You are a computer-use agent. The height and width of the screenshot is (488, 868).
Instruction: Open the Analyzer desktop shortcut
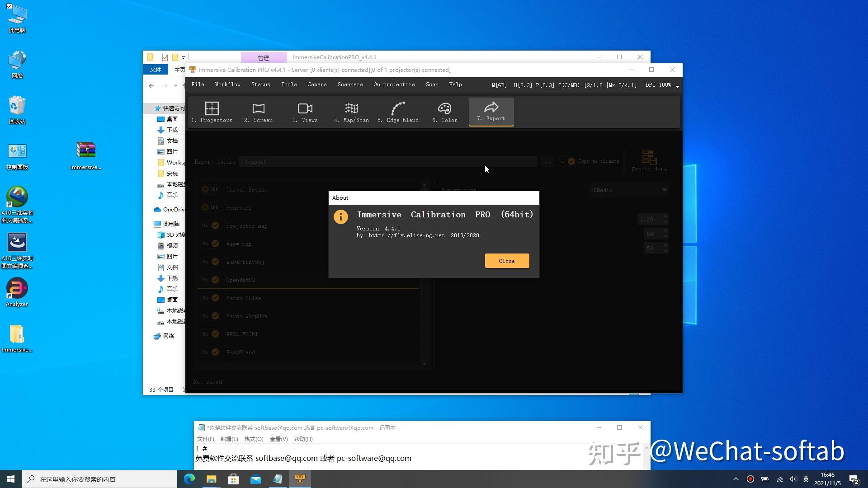[17, 293]
